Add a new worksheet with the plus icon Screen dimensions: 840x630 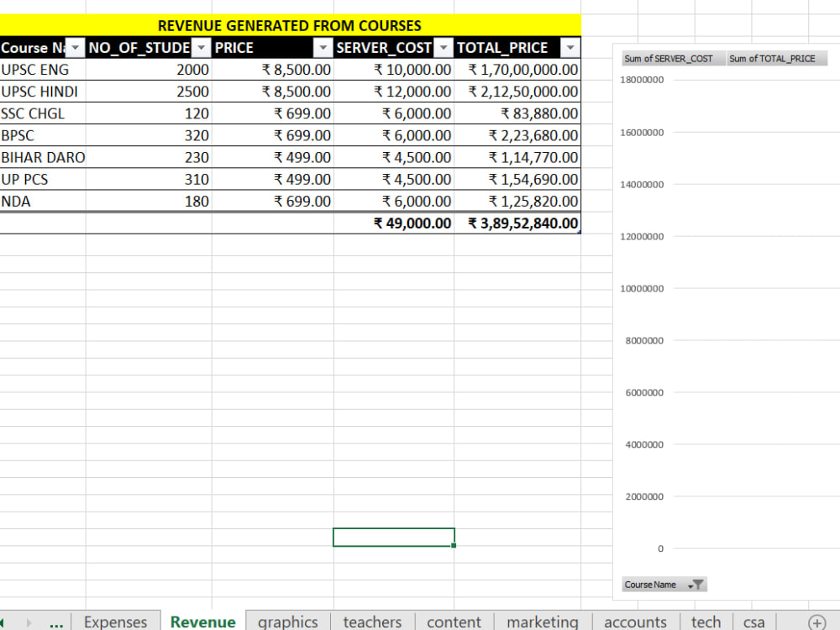tap(816, 622)
